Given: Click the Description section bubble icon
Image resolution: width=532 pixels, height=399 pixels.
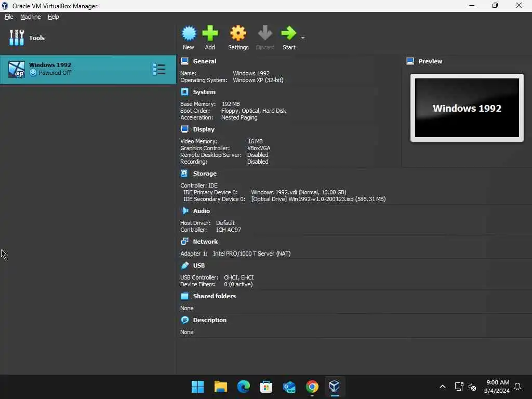Looking at the screenshot, I should [x=184, y=320].
